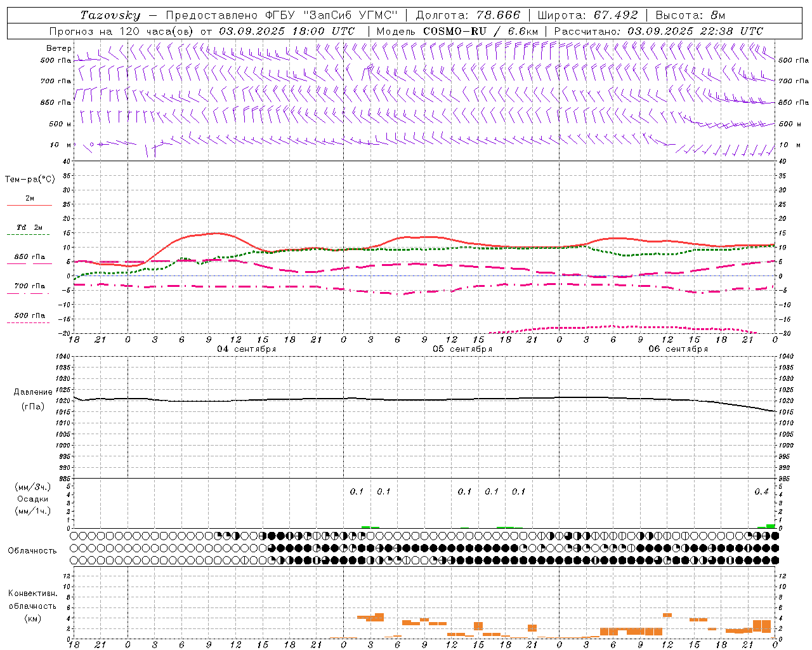This screenshot has width=812, height=650.
Task: Click the "500 м" wind level label on left
Action: click(x=60, y=124)
